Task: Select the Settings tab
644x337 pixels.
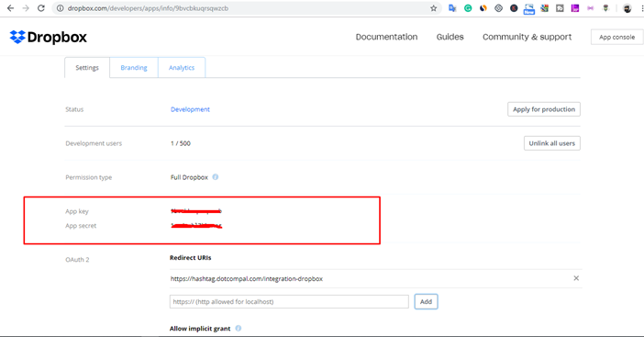Action: point(87,67)
